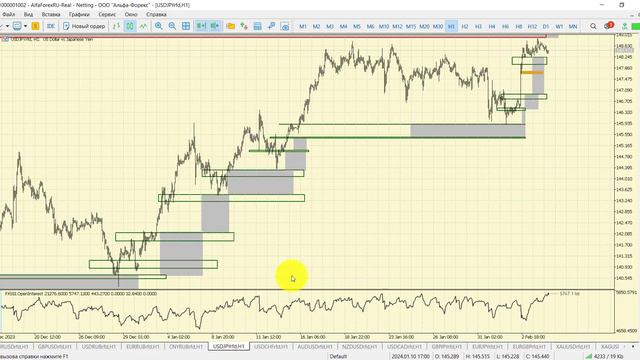The width and height of the screenshot is (640, 360).
Task: Click the FXSS.OpenInterest indicator label
Action: click(x=80, y=293)
